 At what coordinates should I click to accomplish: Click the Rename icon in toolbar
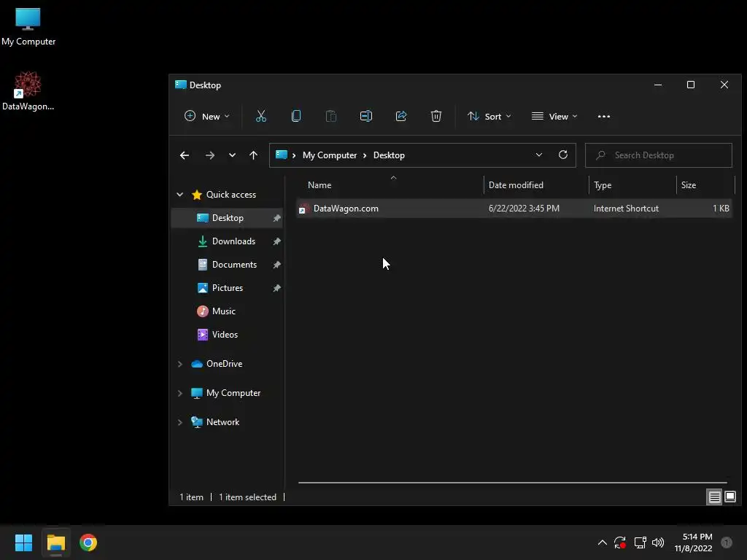tap(366, 116)
